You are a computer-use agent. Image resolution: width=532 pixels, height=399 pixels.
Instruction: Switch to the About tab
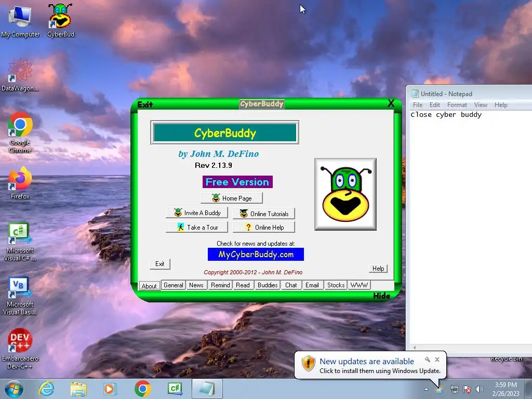pos(149,286)
